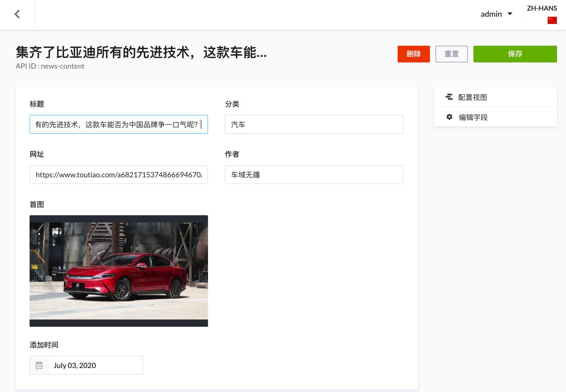Click the 作者 field with 车域无疆
This screenshot has width=566, height=392.
[x=314, y=175]
